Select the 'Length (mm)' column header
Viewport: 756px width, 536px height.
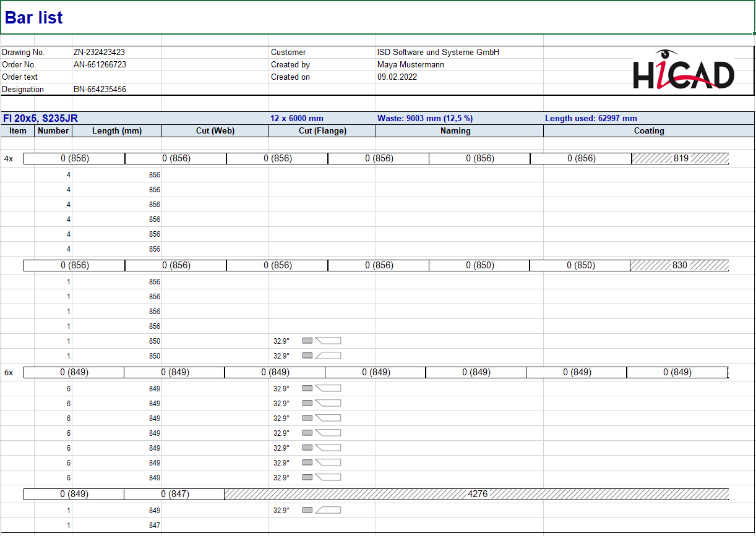(117, 131)
